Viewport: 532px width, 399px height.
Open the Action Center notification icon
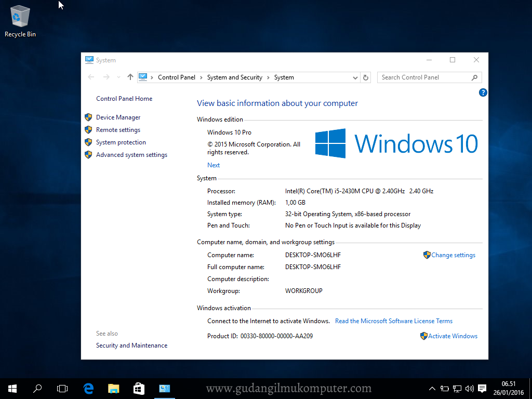(482, 388)
